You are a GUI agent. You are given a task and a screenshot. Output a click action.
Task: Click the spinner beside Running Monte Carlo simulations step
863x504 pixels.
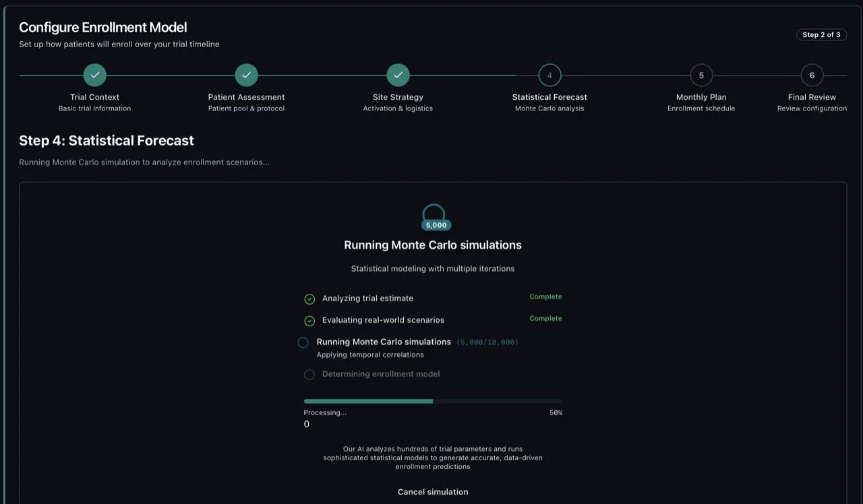pyautogui.click(x=303, y=342)
